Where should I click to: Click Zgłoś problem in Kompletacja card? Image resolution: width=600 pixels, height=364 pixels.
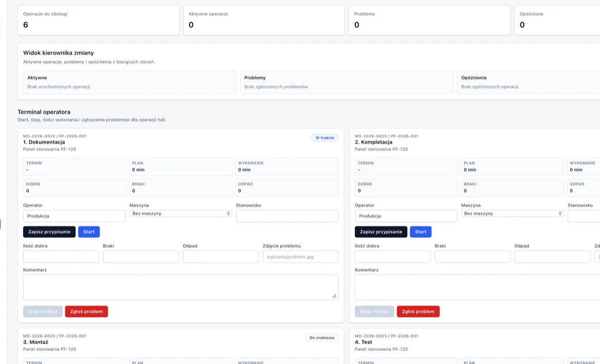click(x=418, y=311)
